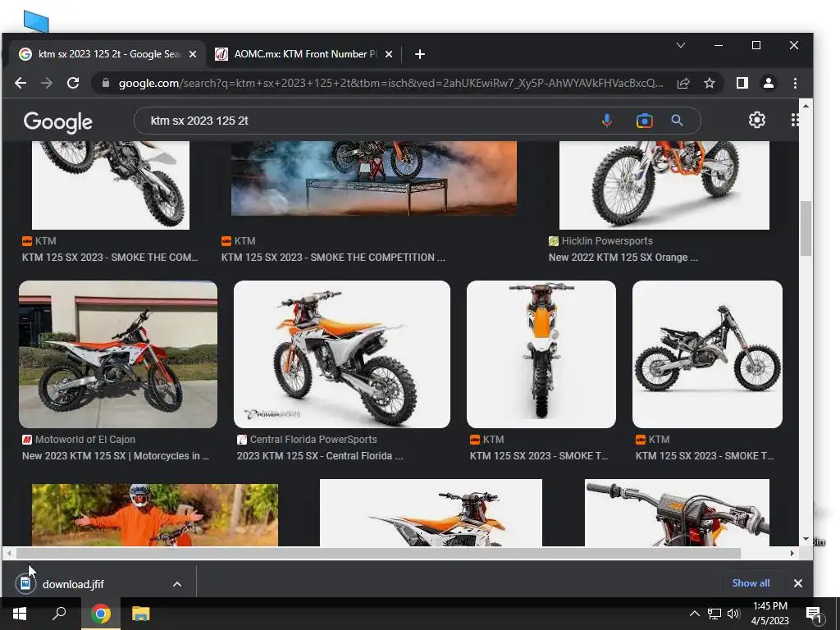Image resolution: width=840 pixels, height=630 pixels.
Task: Reload the Google search page
Action: click(x=73, y=83)
